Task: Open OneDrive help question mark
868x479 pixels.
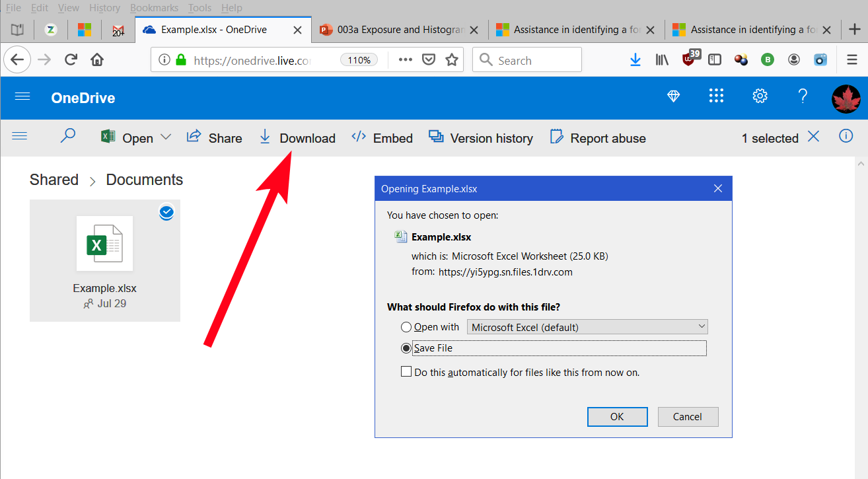Action: (x=803, y=96)
